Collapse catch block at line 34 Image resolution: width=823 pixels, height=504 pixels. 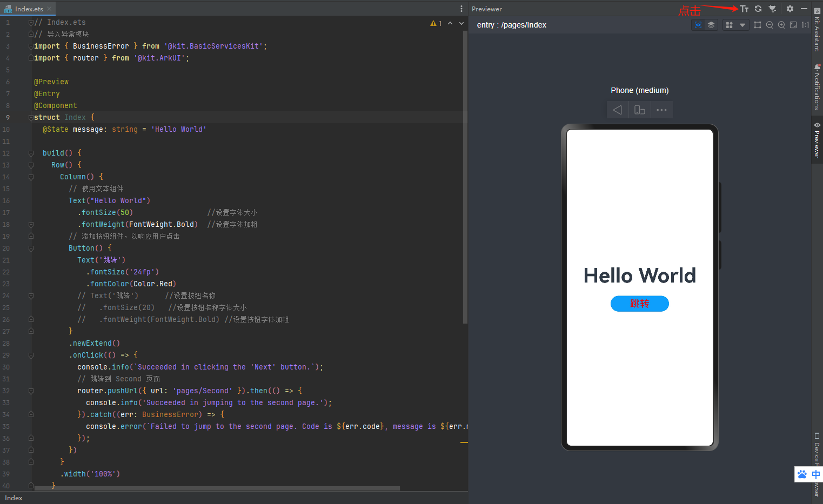tap(31, 414)
